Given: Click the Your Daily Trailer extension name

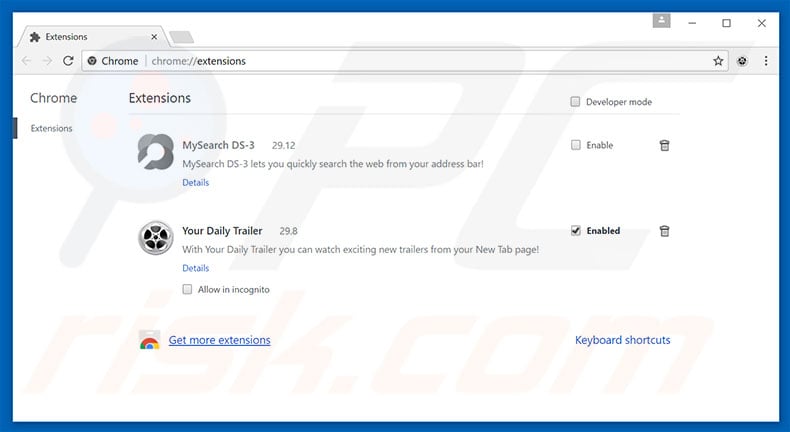Looking at the screenshot, I should 222,231.
